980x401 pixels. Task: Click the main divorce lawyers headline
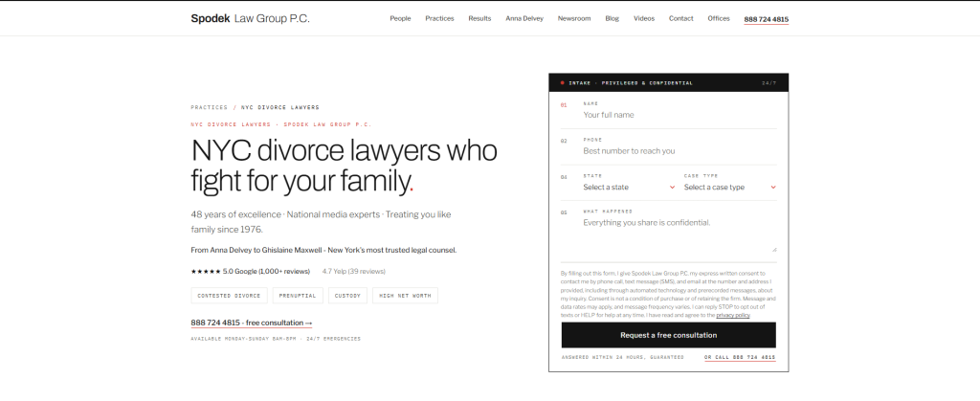pyautogui.click(x=344, y=167)
